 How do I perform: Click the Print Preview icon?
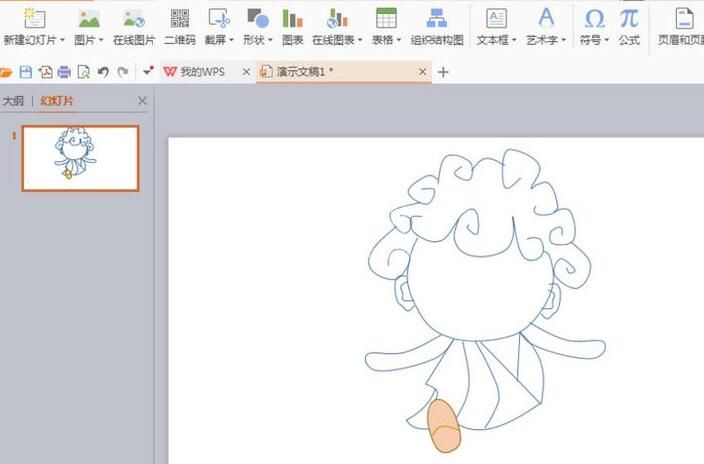pyautogui.click(x=84, y=72)
